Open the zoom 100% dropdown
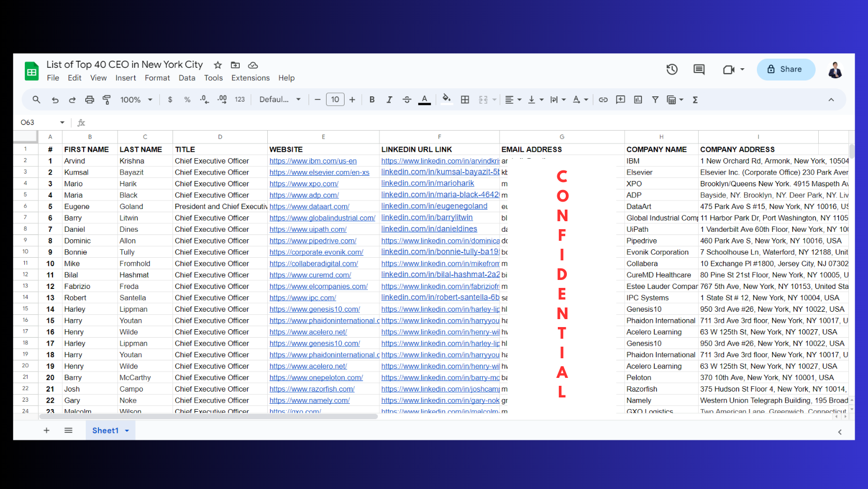The width and height of the screenshot is (868, 489). click(x=137, y=99)
